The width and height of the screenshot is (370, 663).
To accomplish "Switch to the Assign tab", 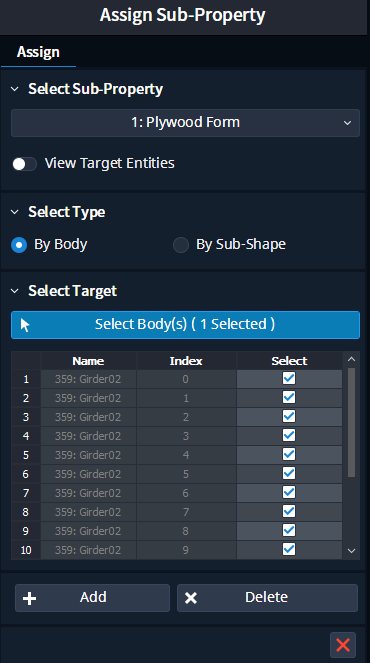I will pyautogui.click(x=38, y=52).
